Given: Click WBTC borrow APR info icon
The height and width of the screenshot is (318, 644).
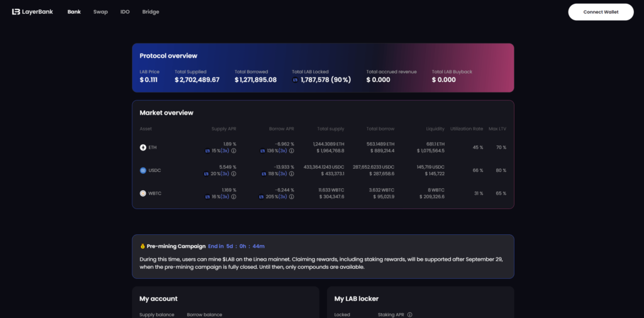Looking at the screenshot, I should pyautogui.click(x=292, y=197).
